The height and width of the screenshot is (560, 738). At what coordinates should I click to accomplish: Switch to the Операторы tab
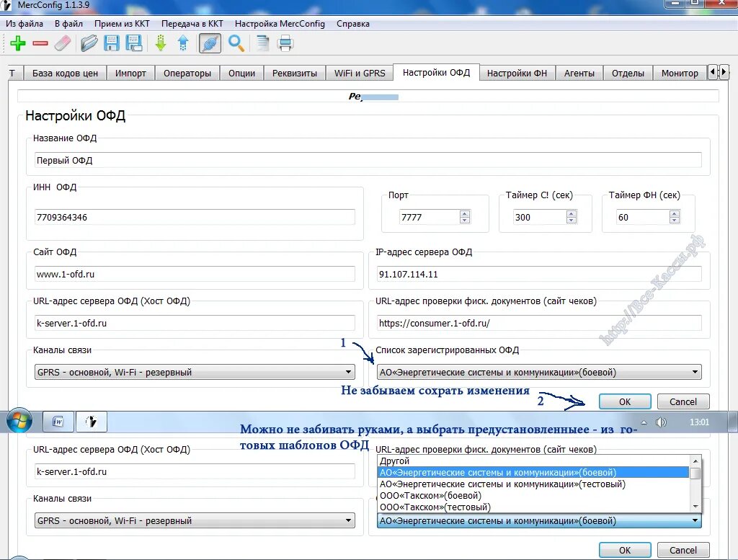pyautogui.click(x=187, y=73)
